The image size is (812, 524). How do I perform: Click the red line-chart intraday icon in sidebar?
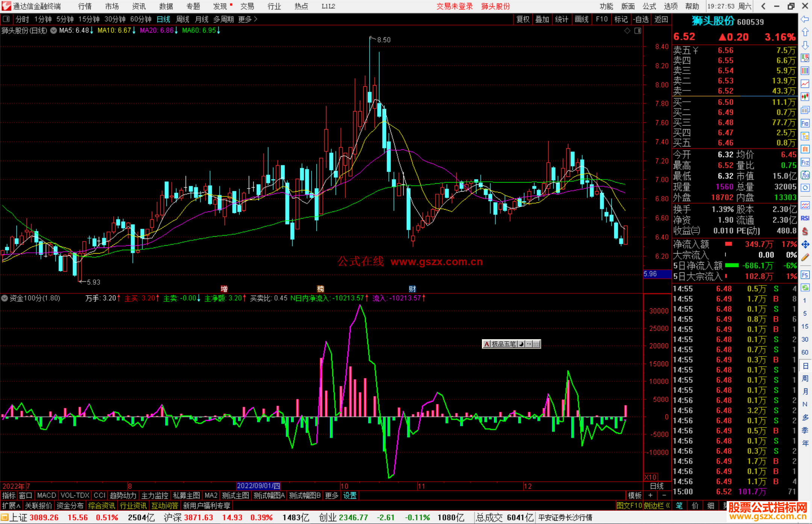[x=805, y=84]
